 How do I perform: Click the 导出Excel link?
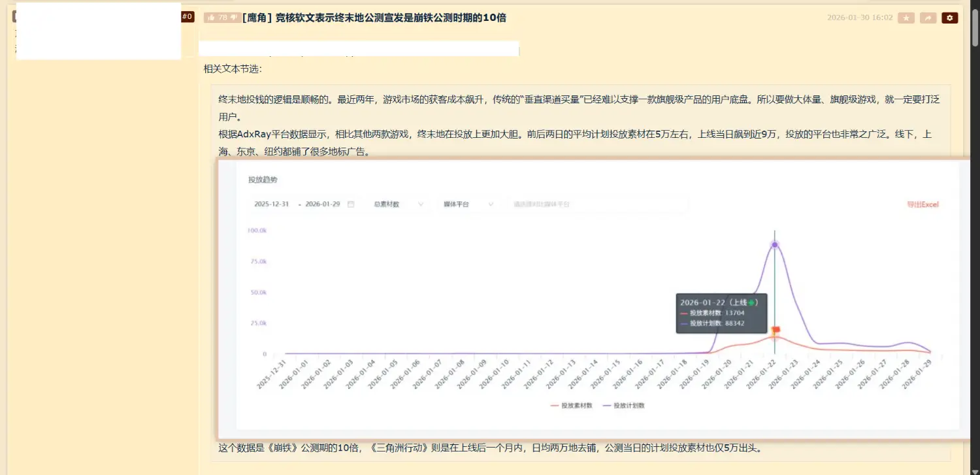(922, 205)
